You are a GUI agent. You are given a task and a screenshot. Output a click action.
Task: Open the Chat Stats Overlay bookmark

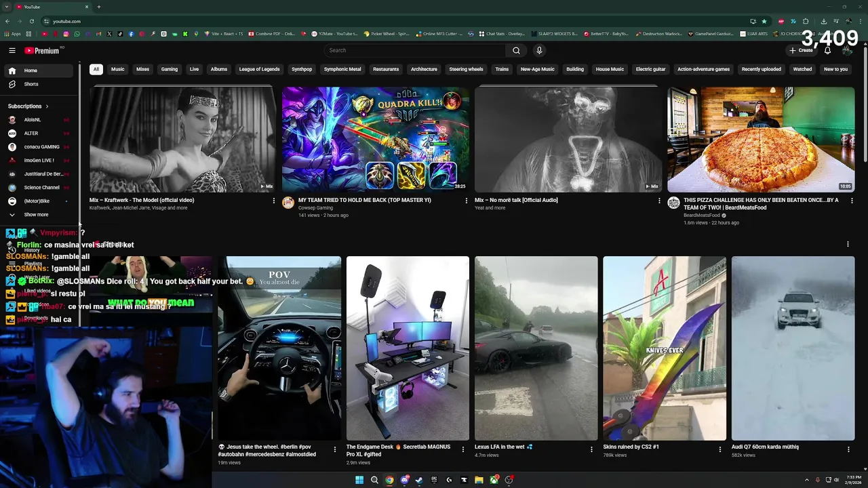pos(502,33)
